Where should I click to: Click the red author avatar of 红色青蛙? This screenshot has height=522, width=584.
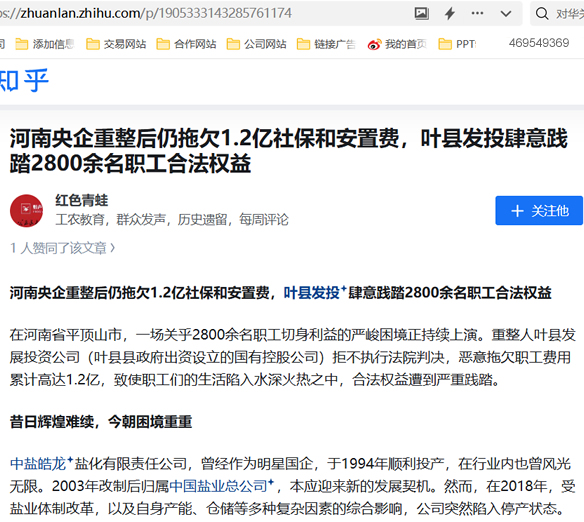(x=26, y=211)
